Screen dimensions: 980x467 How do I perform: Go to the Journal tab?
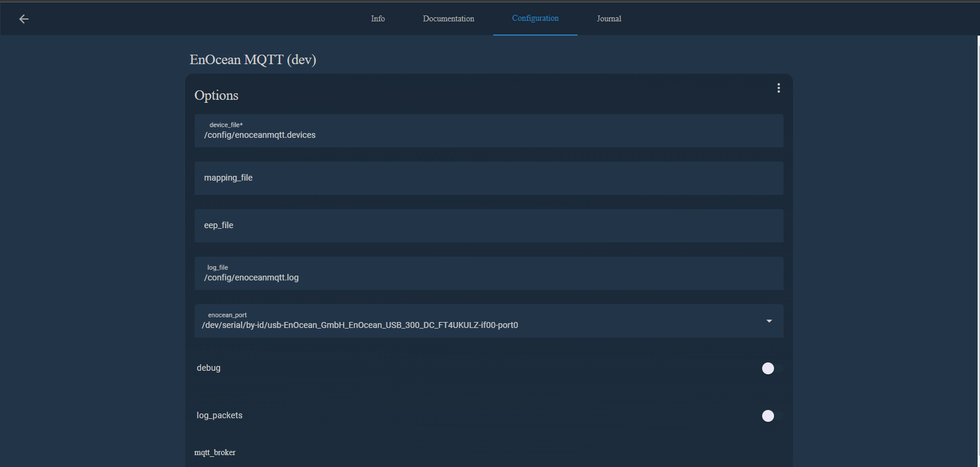[608, 18]
